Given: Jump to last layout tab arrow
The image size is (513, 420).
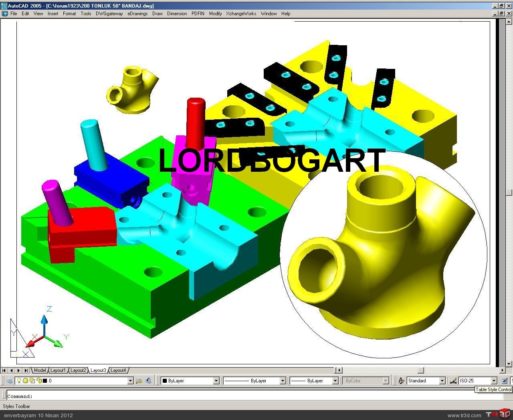Looking at the screenshot, I should click(x=26, y=370).
